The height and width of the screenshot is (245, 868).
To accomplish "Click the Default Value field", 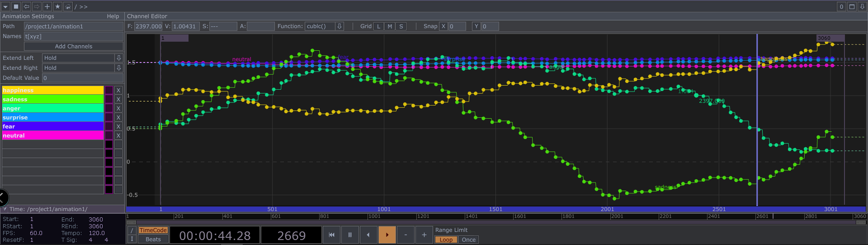I will (82, 78).
